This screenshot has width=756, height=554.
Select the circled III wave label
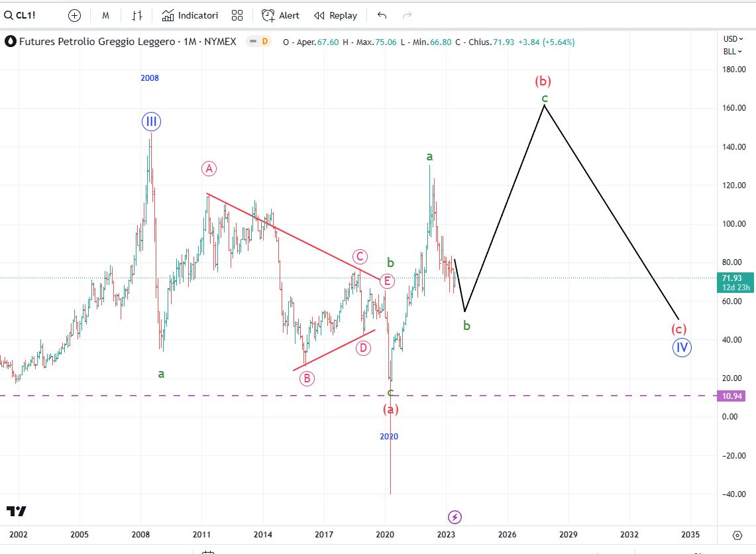click(151, 121)
